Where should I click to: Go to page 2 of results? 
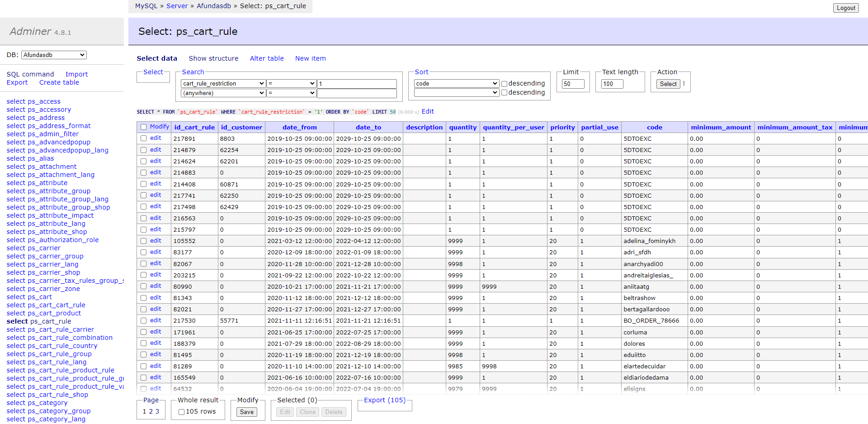(x=151, y=411)
